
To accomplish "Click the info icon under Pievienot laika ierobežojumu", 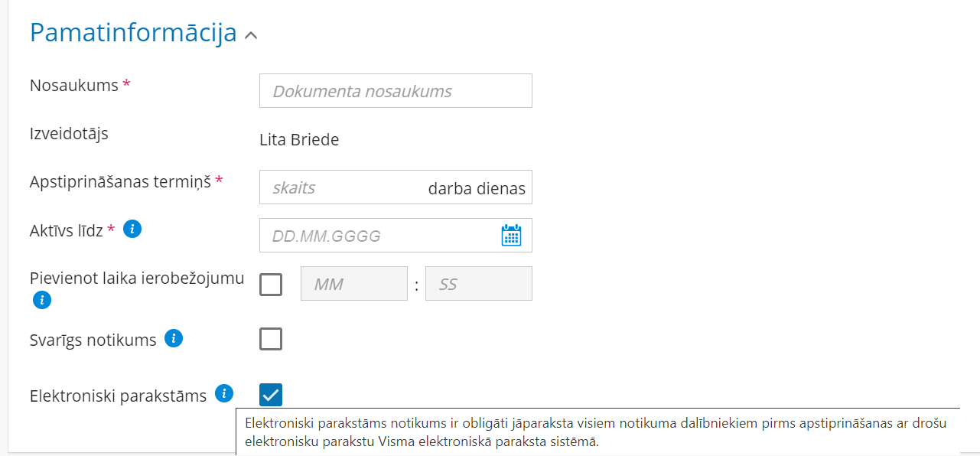I will coord(41,300).
